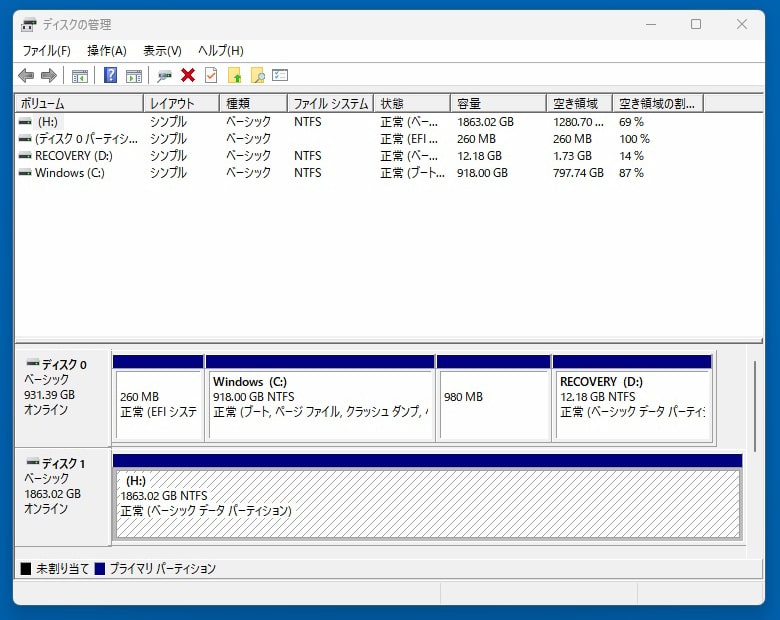The height and width of the screenshot is (620, 780).
Task: Open the 表示(V) menu
Action: (x=162, y=51)
